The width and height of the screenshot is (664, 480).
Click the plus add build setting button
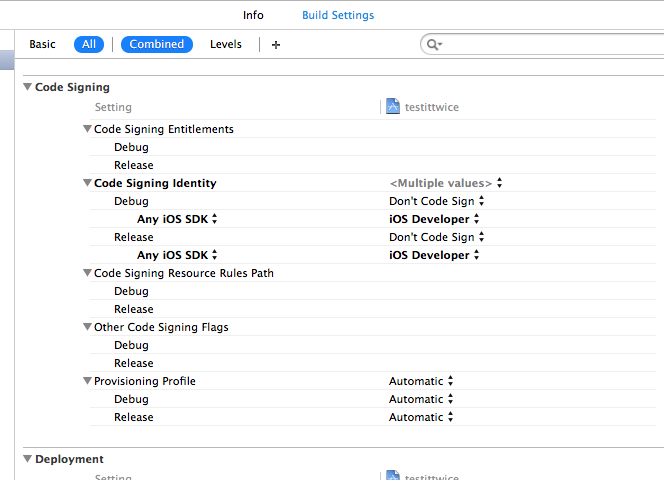coord(276,44)
